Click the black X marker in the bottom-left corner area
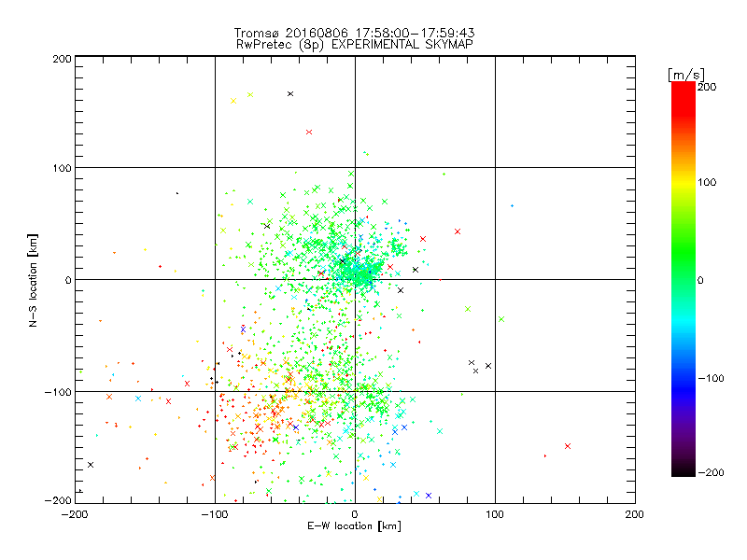Viewport: 747px width, 560px height. click(91, 465)
